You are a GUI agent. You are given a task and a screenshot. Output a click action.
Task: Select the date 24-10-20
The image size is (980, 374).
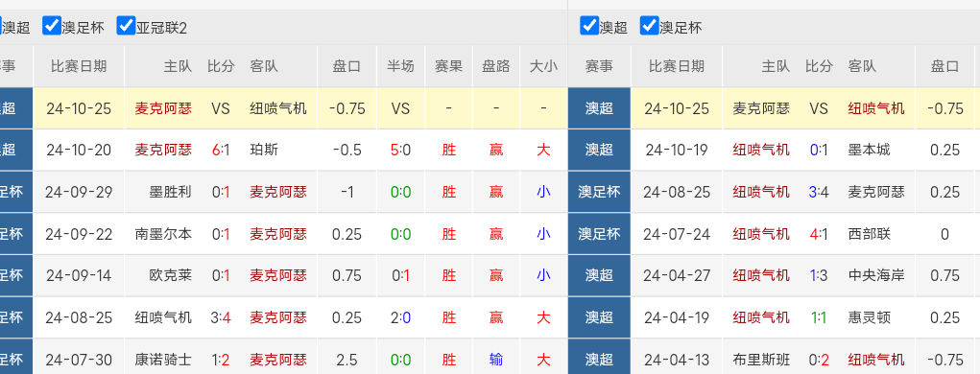pyautogui.click(x=79, y=150)
